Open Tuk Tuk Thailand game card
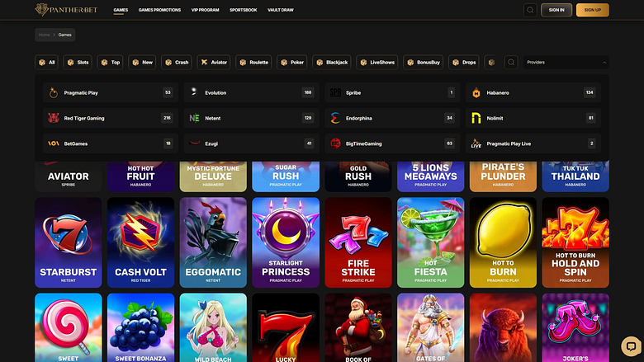The image size is (644, 362). [575, 176]
